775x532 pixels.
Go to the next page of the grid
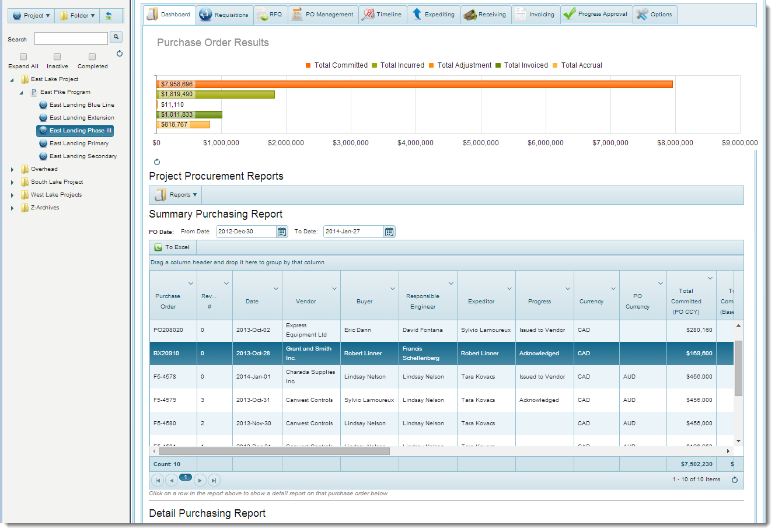click(200, 481)
